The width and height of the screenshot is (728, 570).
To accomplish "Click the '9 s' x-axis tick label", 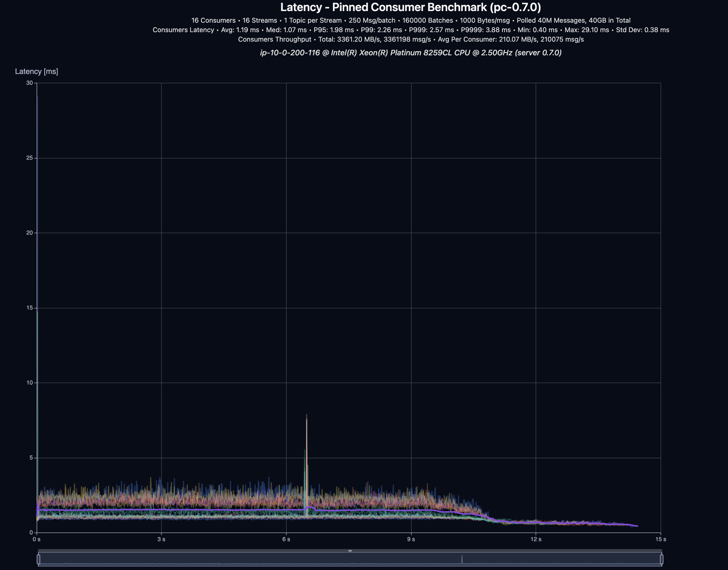I will (411, 539).
